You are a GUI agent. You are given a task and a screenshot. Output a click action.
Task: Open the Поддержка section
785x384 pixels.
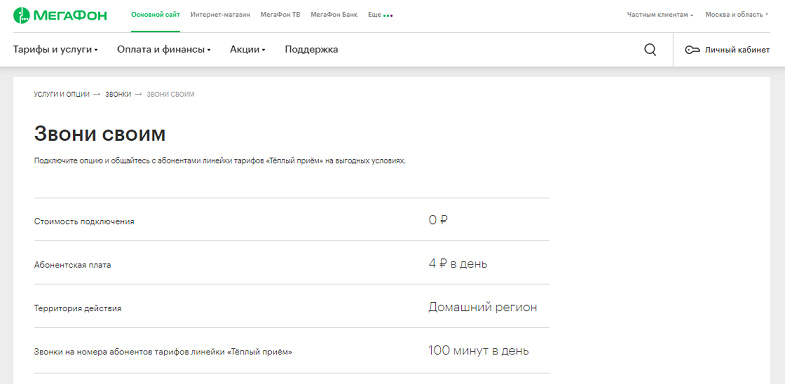pyautogui.click(x=311, y=50)
